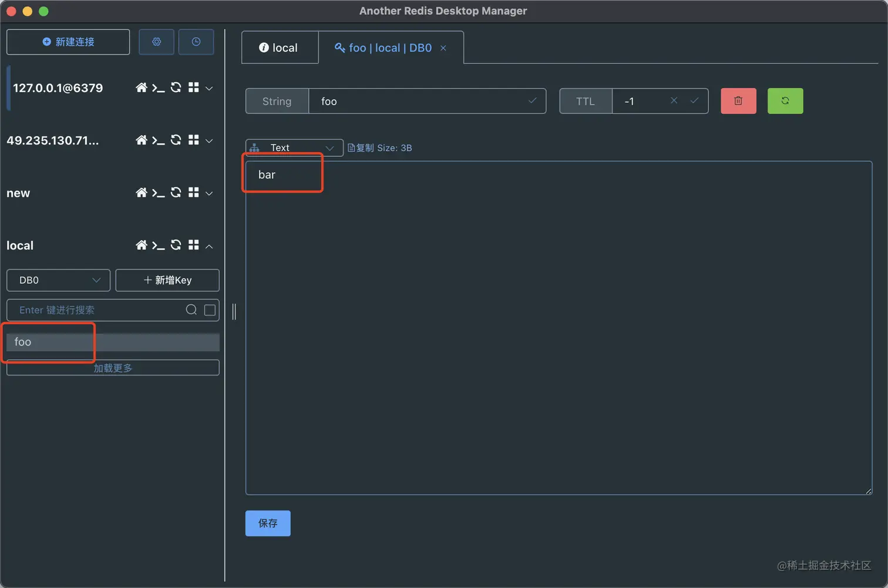Image resolution: width=888 pixels, height=588 pixels.
Task: Delete key with red trash button
Action: (x=738, y=100)
